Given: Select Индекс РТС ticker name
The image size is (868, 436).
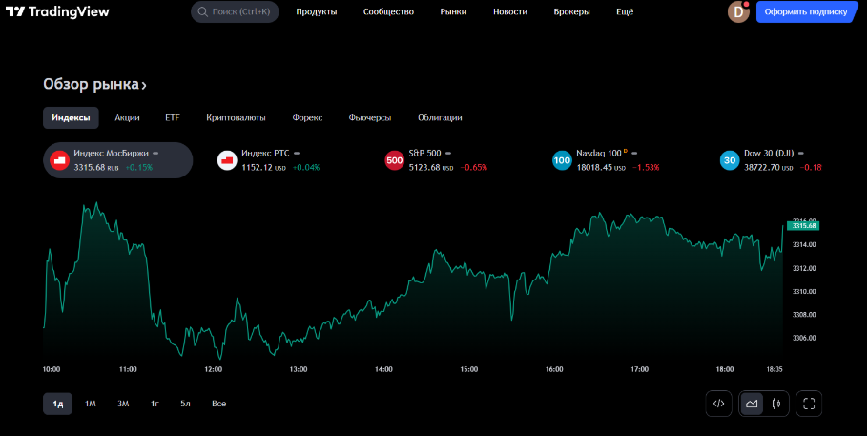Looking at the screenshot, I should point(265,154).
